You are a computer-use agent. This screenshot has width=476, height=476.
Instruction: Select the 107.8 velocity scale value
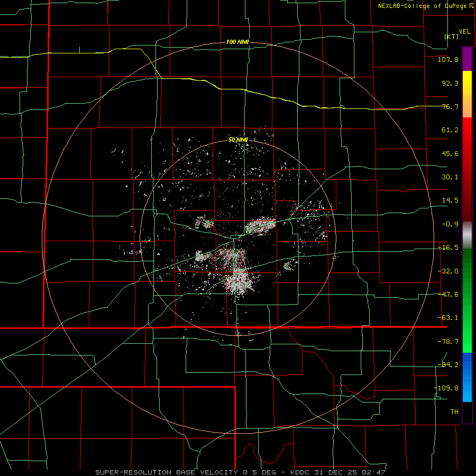[x=448, y=59]
